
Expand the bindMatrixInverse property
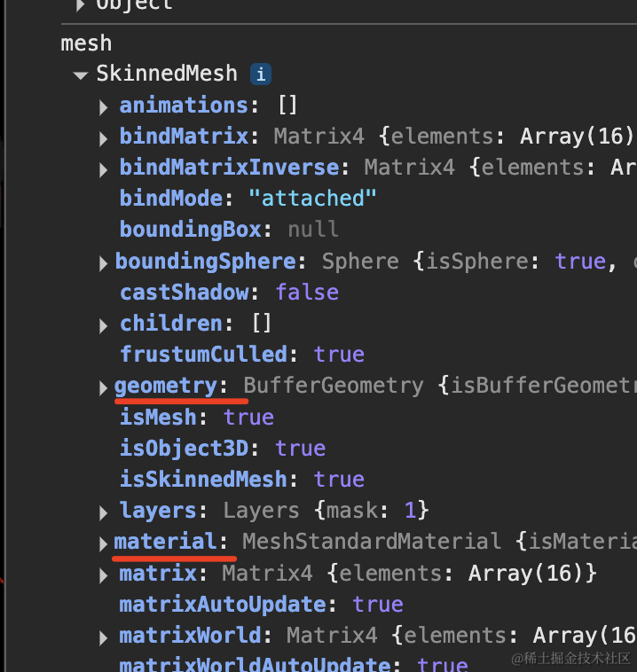pyautogui.click(x=103, y=169)
